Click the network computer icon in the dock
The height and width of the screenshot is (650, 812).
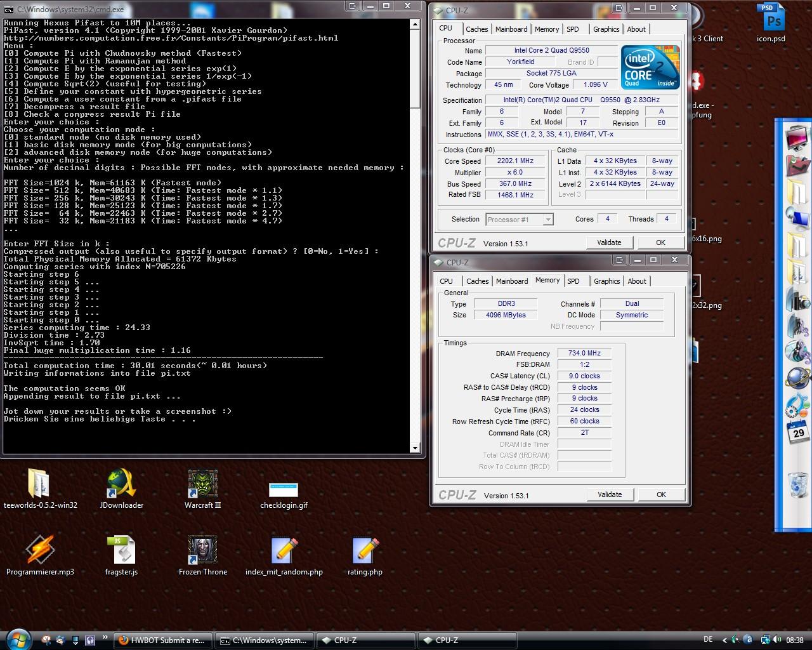point(797,218)
